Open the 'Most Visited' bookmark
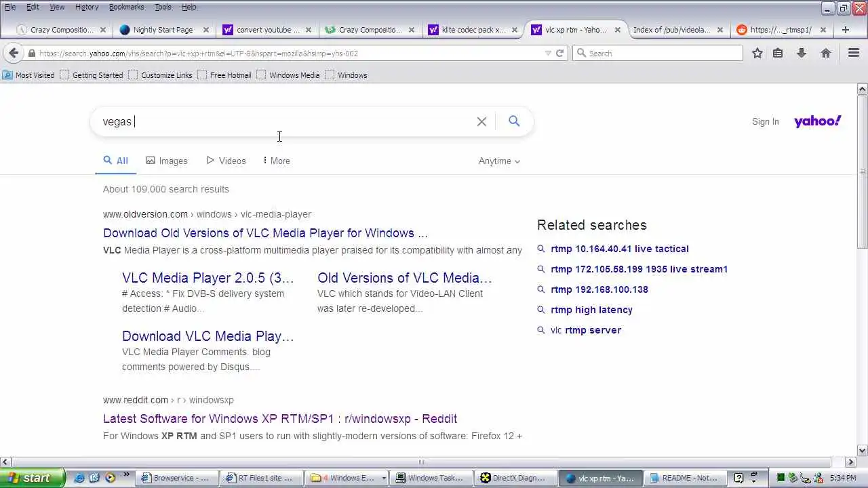The width and height of the screenshot is (868, 488). click(x=28, y=75)
